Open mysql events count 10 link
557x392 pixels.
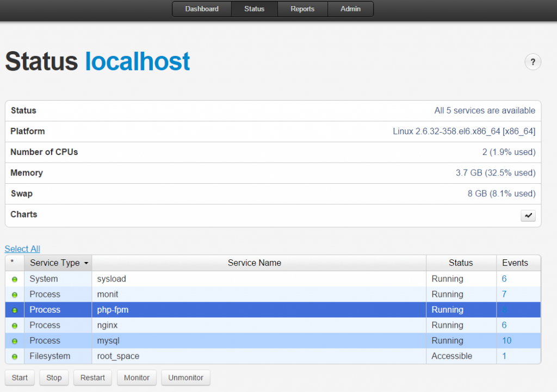506,341
